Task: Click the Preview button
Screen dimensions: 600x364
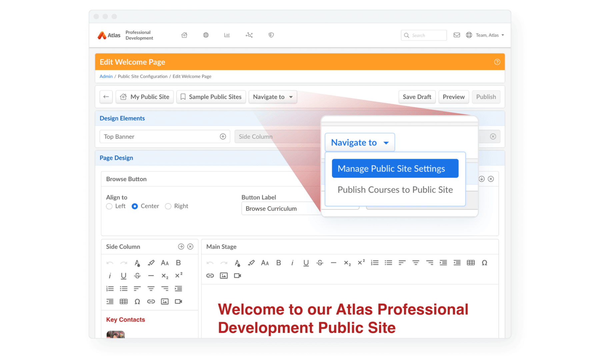Action: (454, 97)
